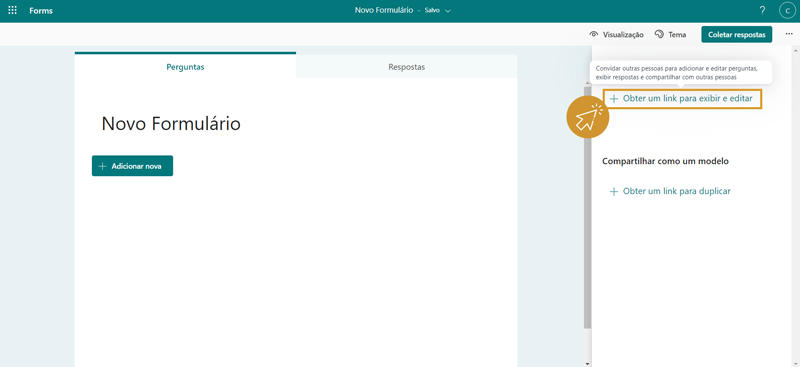Click the scroll down arrow at page bottom
800x367 pixels.
click(x=588, y=363)
